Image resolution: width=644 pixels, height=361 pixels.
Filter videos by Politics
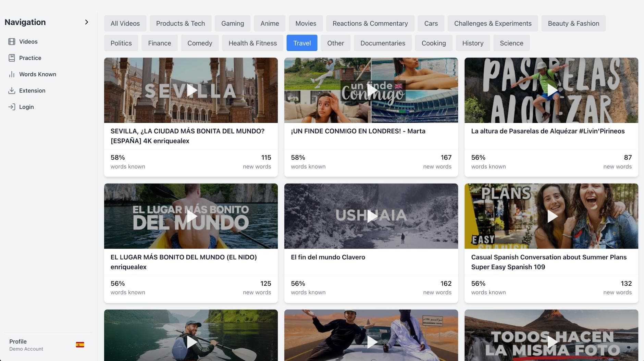[121, 43]
